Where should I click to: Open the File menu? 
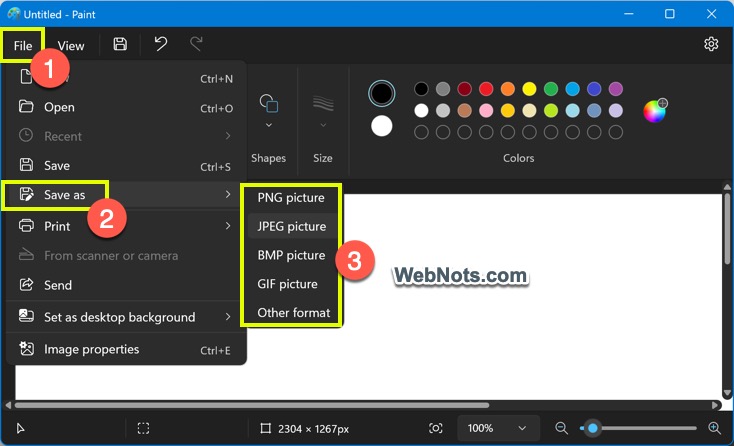coord(23,45)
